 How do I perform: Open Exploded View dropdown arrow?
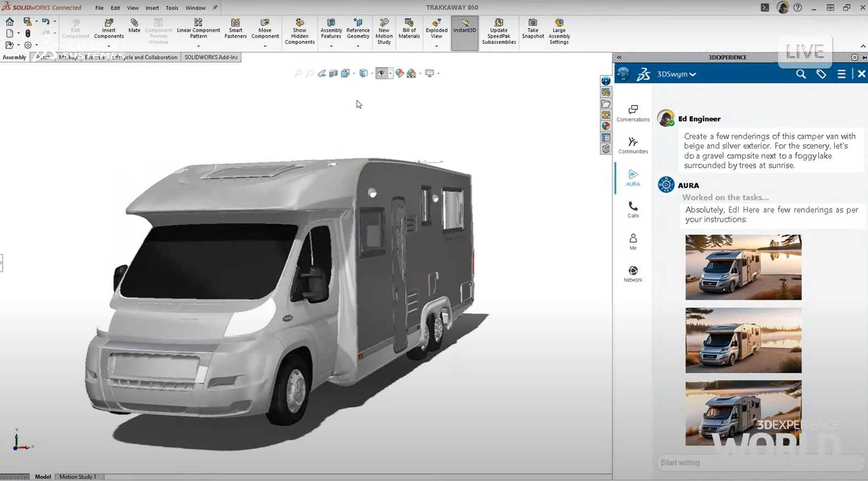[436, 46]
